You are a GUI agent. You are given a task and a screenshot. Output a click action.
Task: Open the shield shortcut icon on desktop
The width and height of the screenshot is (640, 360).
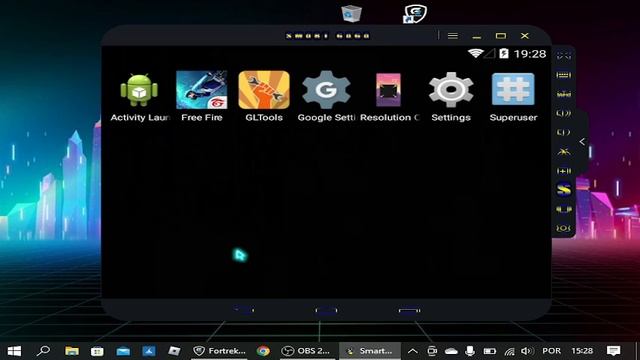[x=415, y=13]
